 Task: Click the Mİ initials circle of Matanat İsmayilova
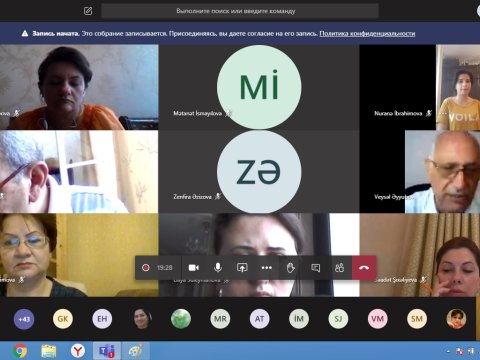[x=259, y=86]
